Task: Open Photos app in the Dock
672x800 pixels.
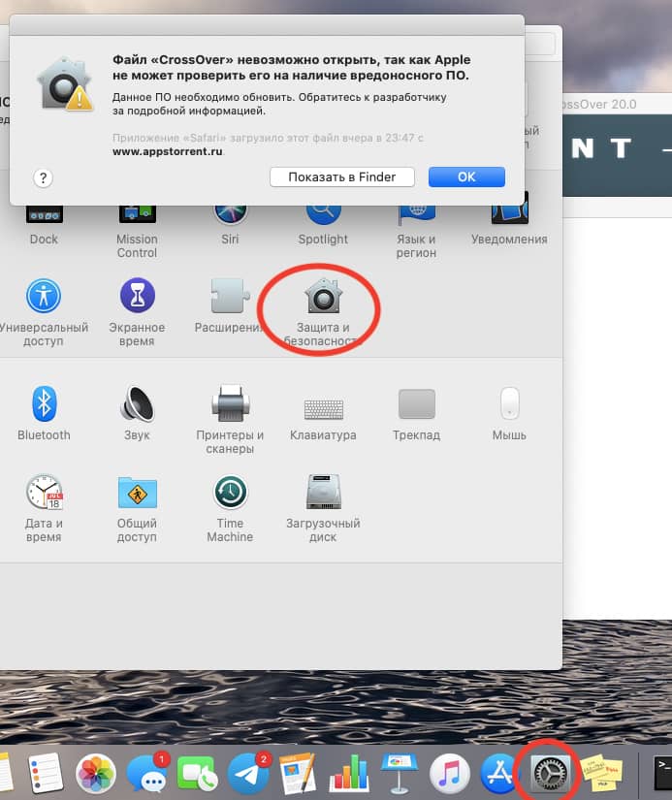Action: [x=95, y=774]
